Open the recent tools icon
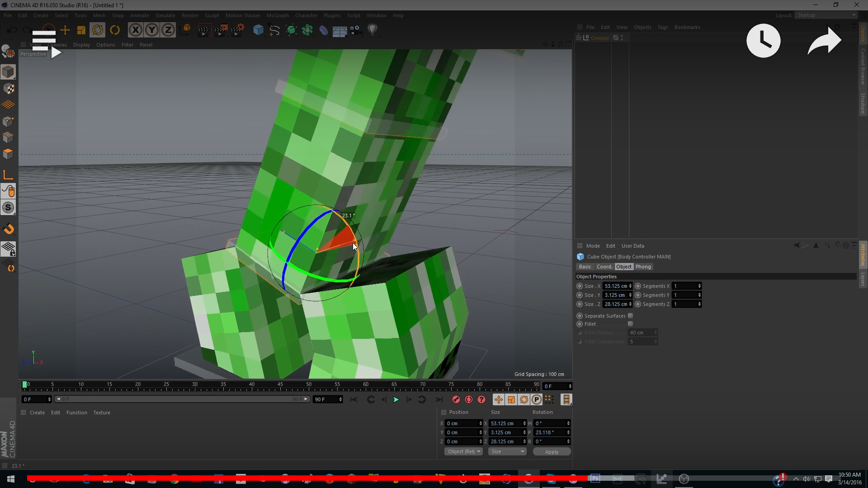The image size is (868, 488). click(115, 30)
